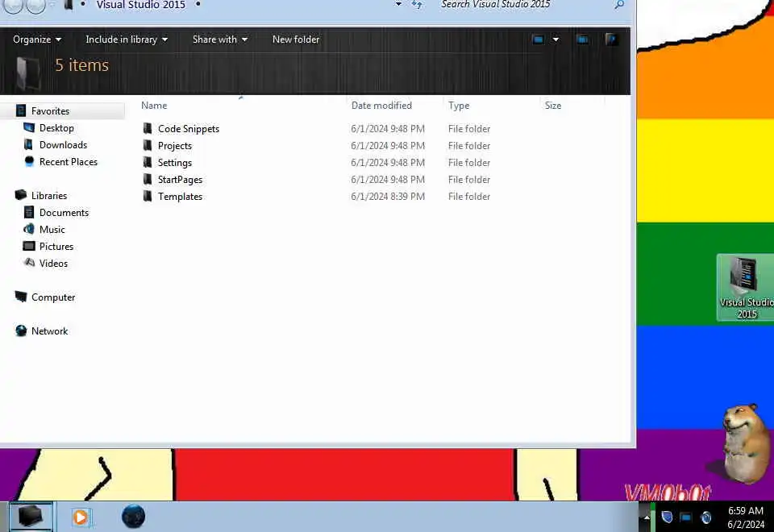Image resolution: width=774 pixels, height=532 pixels.
Task: Open the media player taskbar icon
Action: [x=81, y=517]
